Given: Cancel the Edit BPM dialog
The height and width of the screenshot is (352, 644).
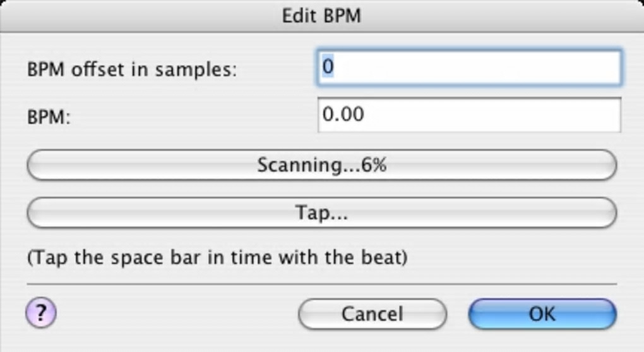Looking at the screenshot, I should click(372, 314).
